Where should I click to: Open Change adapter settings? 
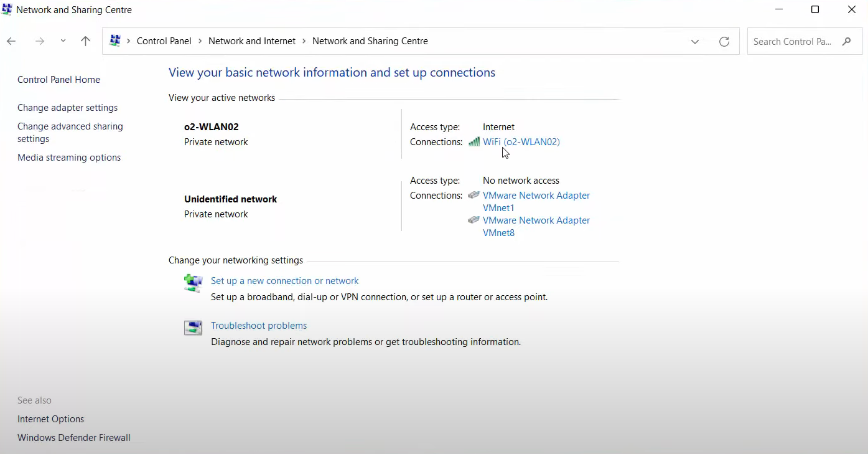pos(67,108)
